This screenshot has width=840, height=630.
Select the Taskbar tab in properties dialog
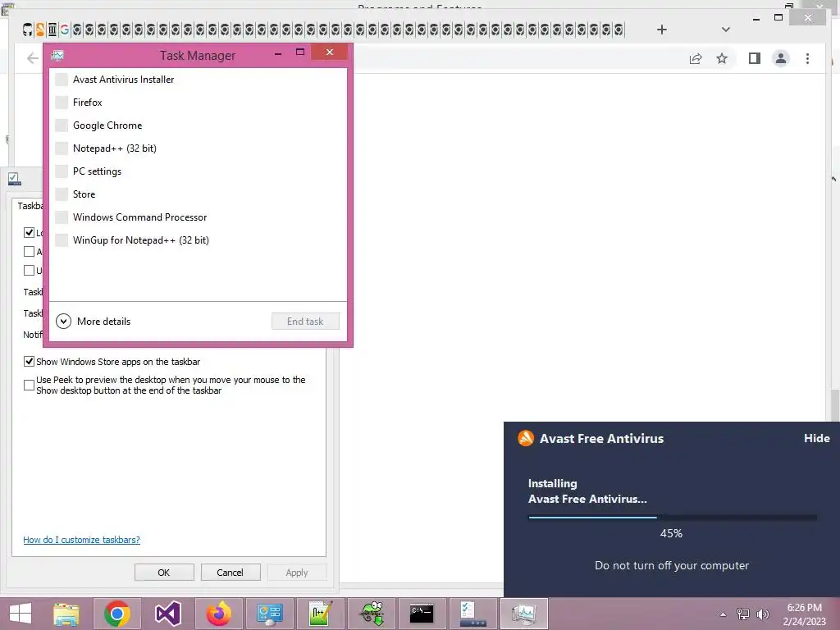30,206
